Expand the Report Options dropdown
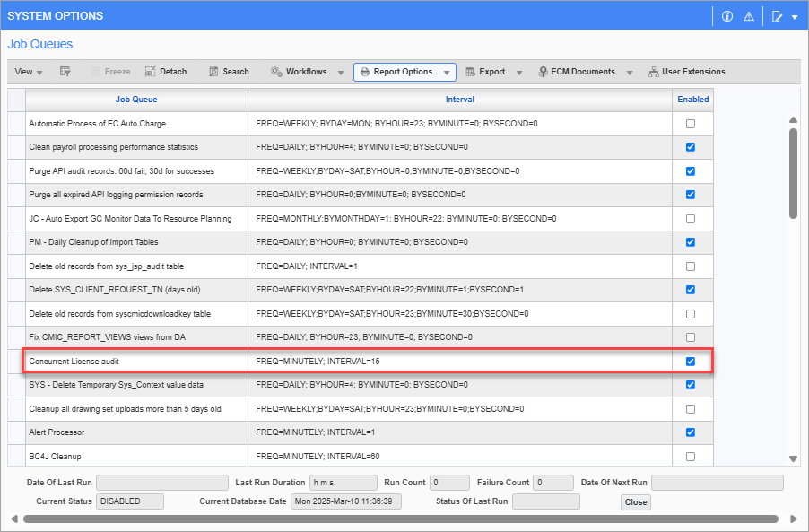 (446, 71)
